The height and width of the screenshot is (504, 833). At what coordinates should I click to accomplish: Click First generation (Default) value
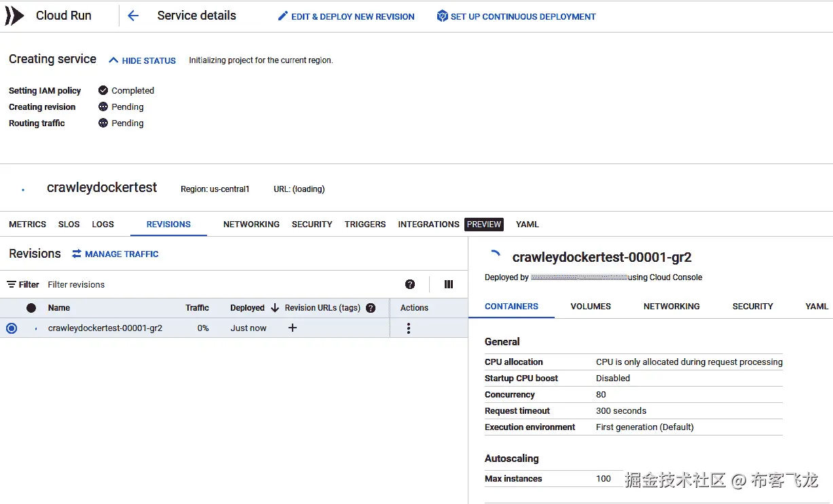[x=645, y=427]
